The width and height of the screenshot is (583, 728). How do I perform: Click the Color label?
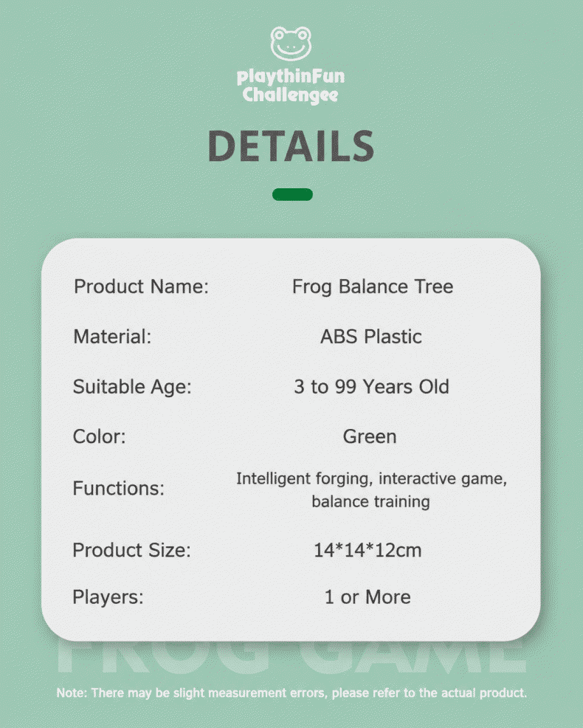tap(100, 436)
